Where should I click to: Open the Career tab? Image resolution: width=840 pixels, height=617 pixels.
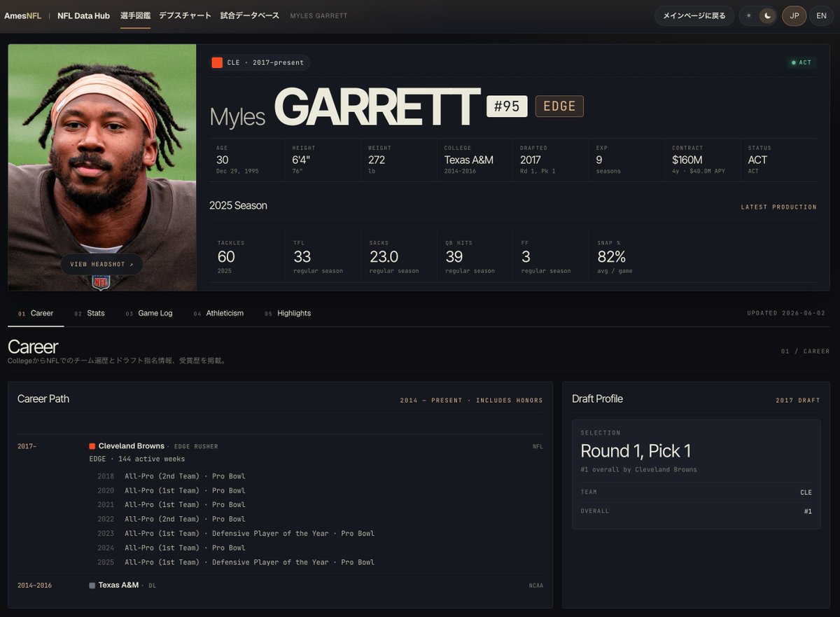[x=36, y=313]
